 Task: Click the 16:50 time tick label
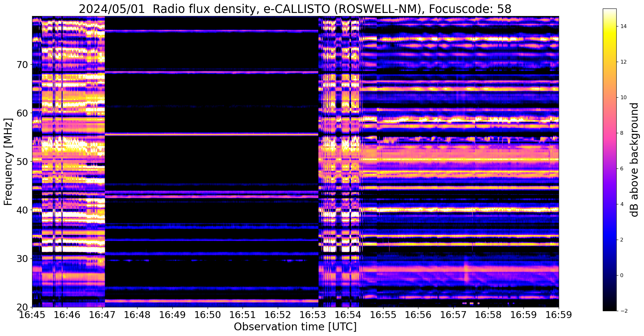coord(208,315)
